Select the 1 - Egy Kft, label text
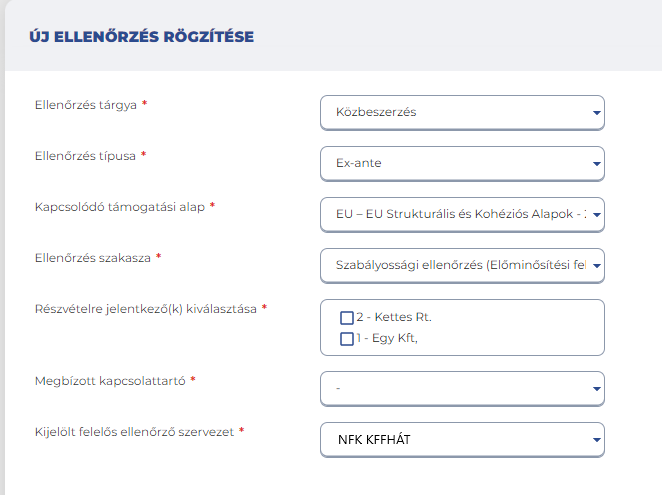This screenshot has width=662, height=495. 387,338
